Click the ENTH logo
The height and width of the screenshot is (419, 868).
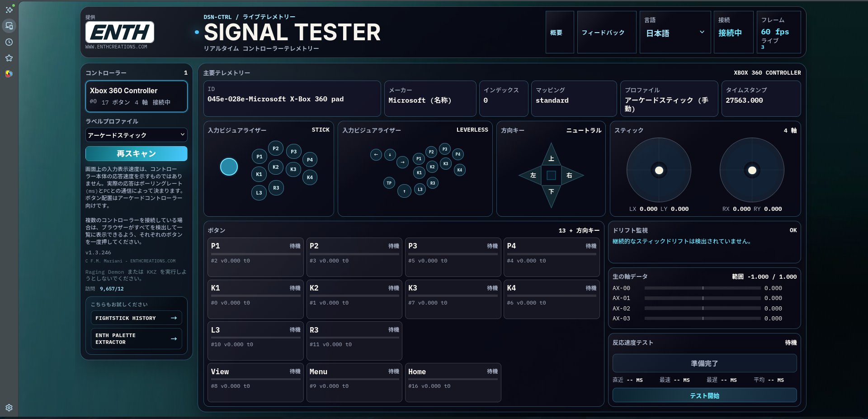point(120,32)
